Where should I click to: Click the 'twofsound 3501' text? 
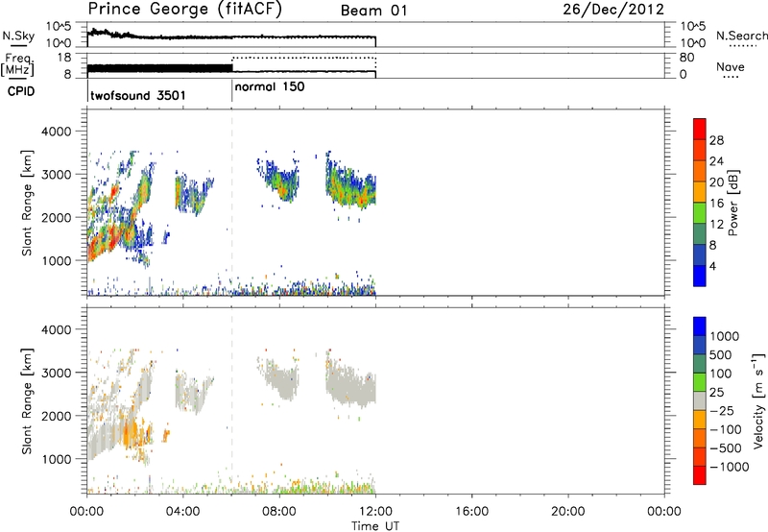[138, 95]
